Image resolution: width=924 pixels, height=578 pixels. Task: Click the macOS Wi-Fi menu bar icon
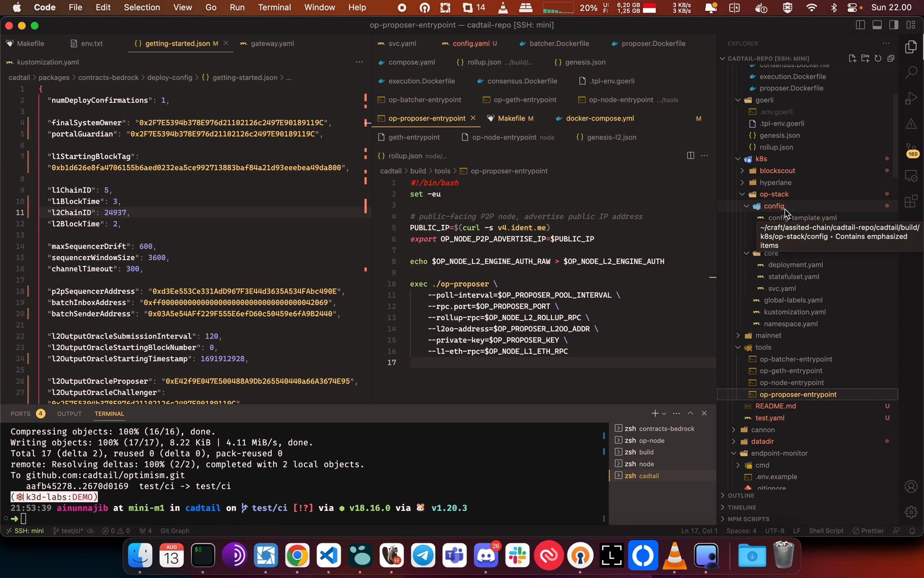click(x=811, y=7)
